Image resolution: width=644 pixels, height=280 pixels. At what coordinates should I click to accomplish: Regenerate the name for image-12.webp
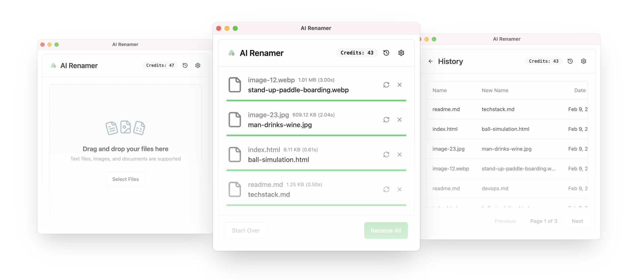[x=386, y=85]
